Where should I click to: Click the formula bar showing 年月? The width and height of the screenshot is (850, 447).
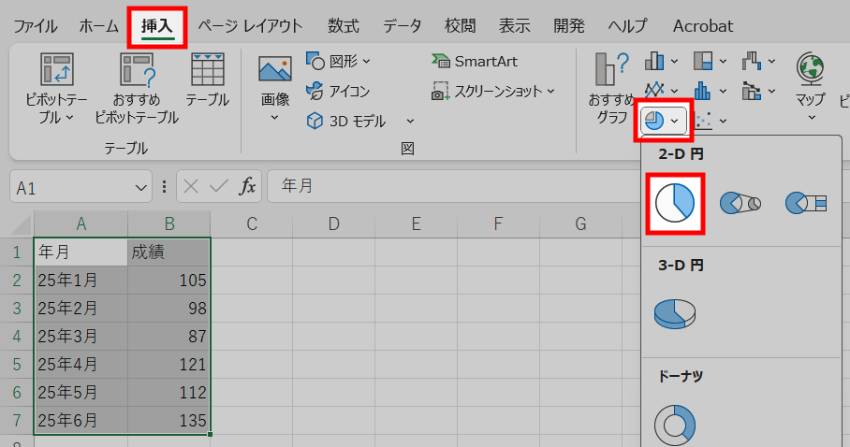tap(453, 186)
